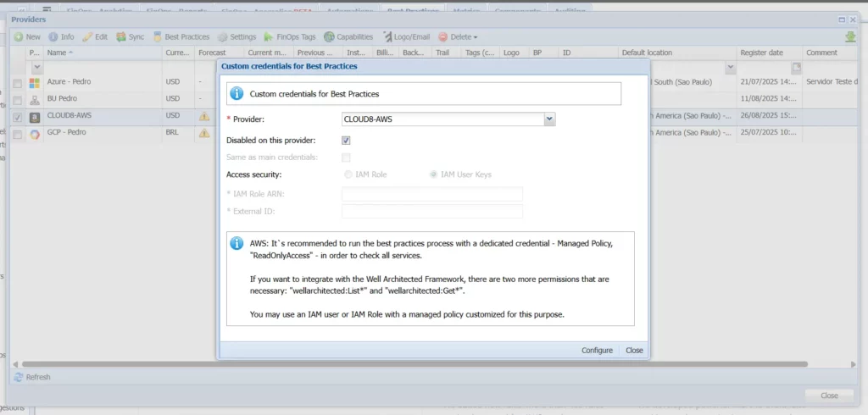Open FinOps Tags from the toolbar
Screen dimensions: 868x415
270,37
